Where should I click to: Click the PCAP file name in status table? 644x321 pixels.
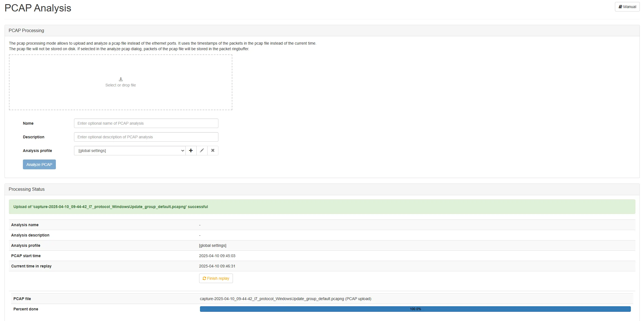pyautogui.click(x=285, y=299)
